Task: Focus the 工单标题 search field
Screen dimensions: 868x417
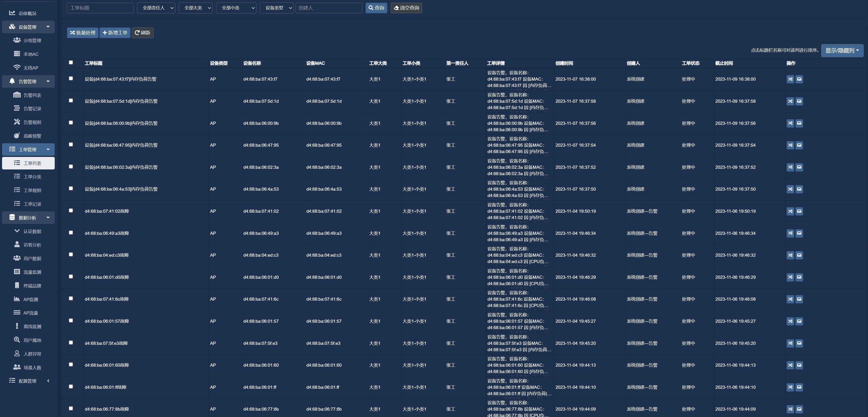Action: point(100,8)
